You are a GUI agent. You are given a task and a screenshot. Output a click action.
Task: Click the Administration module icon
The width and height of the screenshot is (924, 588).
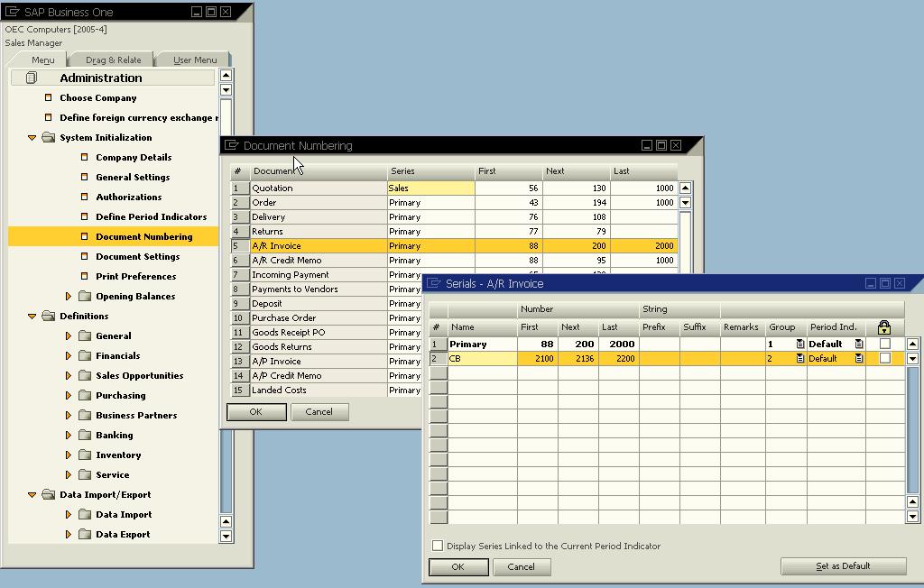[x=32, y=78]
